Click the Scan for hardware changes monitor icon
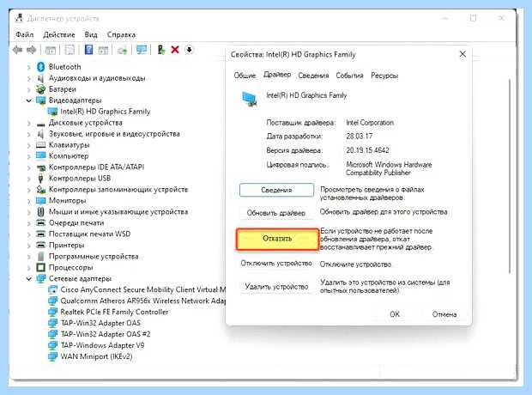Viewport: 532px width, 395px height. click(x=141, y=50)
